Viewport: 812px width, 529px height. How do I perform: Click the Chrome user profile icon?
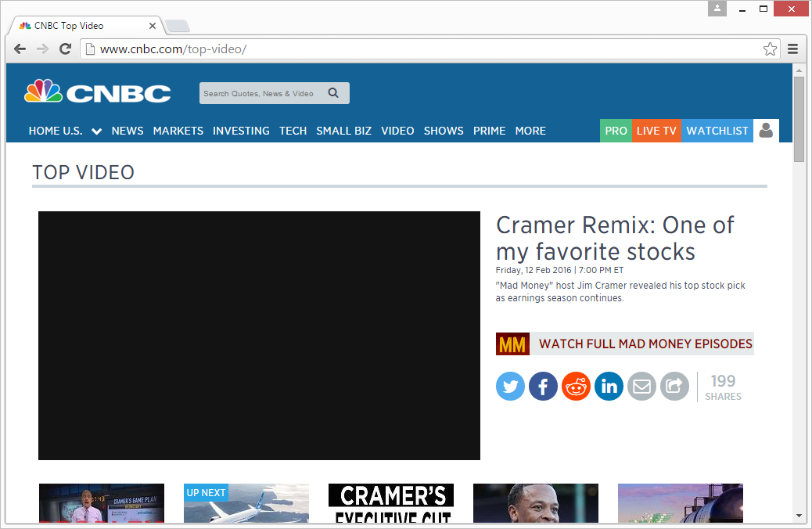click(x=717, y=9)
